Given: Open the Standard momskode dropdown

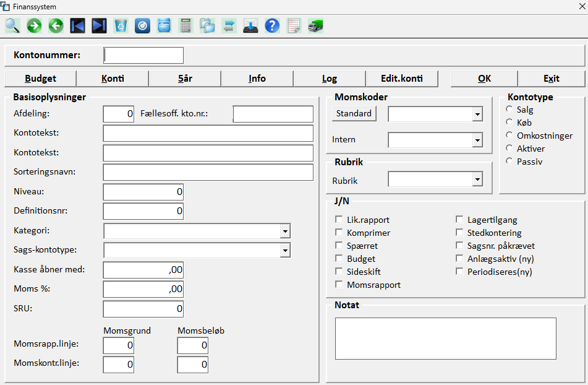Looking at the screenshot, I should 477,114.
